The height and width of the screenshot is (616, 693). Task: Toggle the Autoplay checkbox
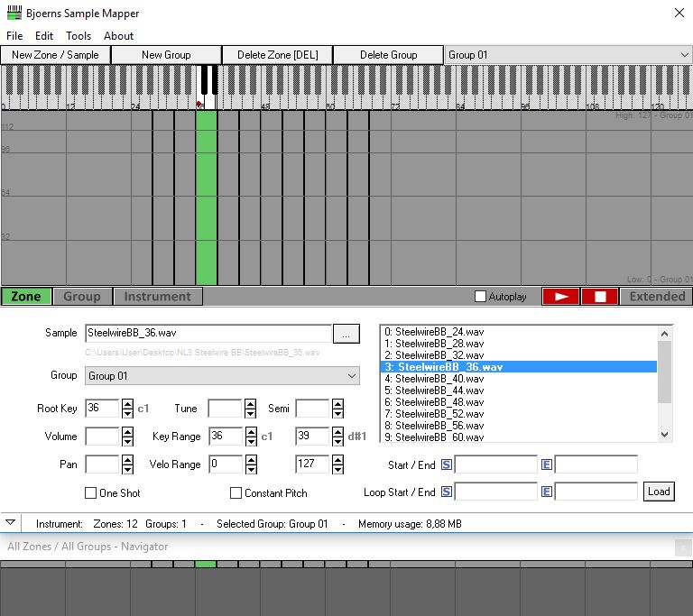480,296
